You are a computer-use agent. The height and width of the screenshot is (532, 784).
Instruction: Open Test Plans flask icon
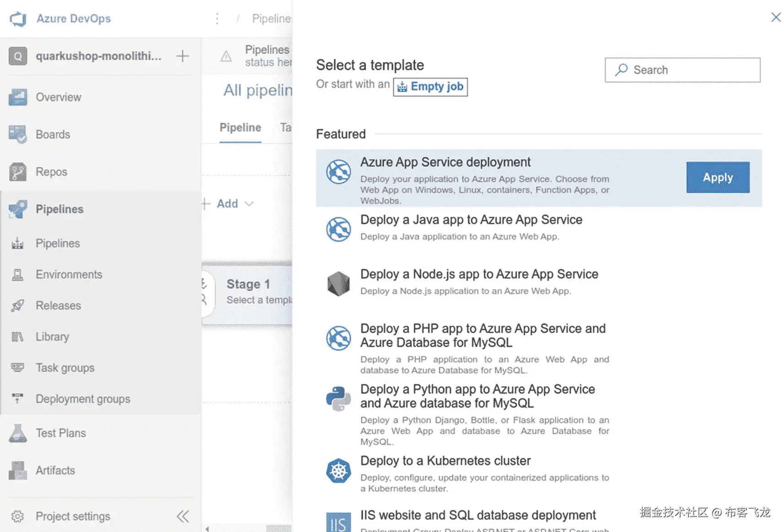pos(18,433)
